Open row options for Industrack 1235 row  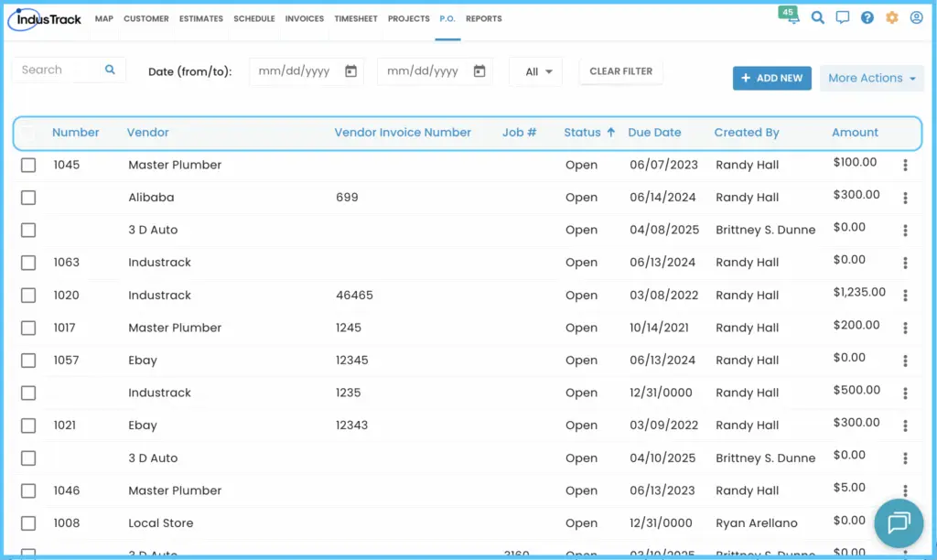click(905, 393)
